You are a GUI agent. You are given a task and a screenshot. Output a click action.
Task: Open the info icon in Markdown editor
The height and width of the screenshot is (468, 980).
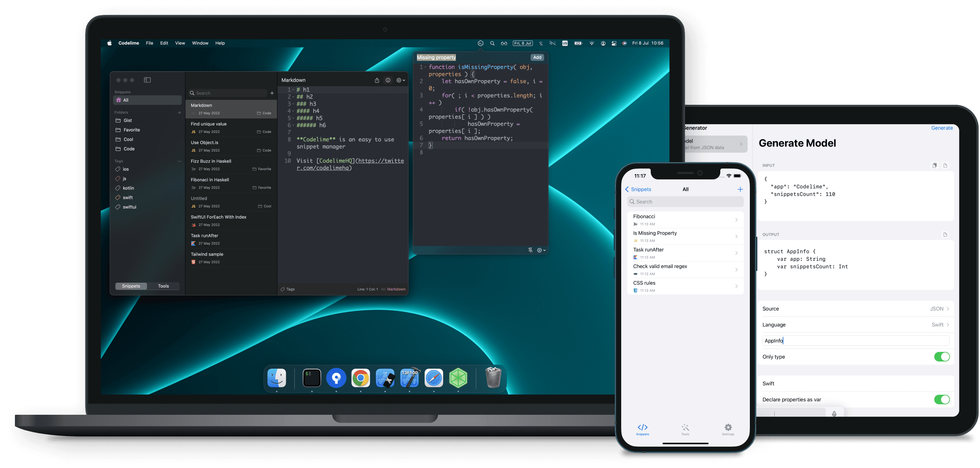[x=388, y=80]
